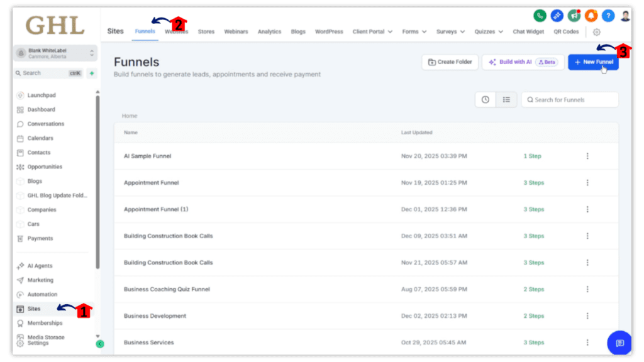Screen dimensions: 644x362
Task: Toggle the sidebar collapse arrow
Action: point(99,344)
